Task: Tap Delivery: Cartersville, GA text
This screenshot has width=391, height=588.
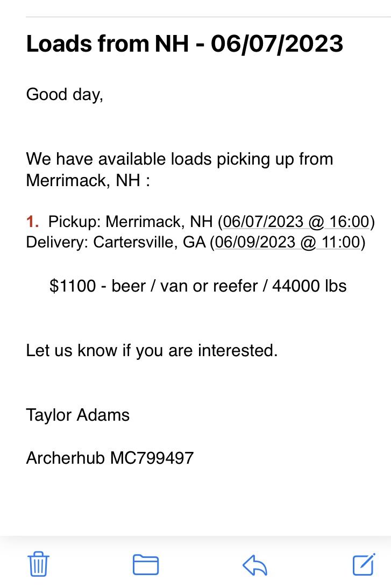Action: 116,242
